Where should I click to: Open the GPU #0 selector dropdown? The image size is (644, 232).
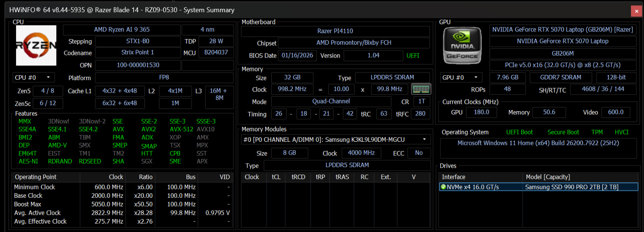pos(461,77)
